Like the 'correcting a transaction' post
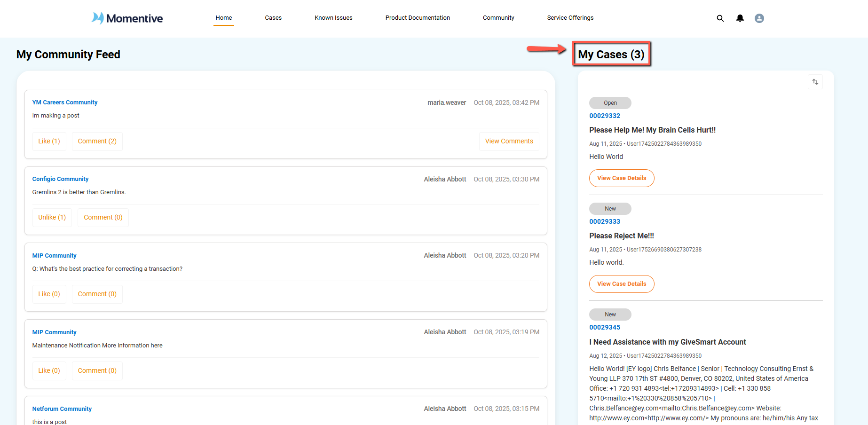The image size is (868, 425). pos(49,294)
